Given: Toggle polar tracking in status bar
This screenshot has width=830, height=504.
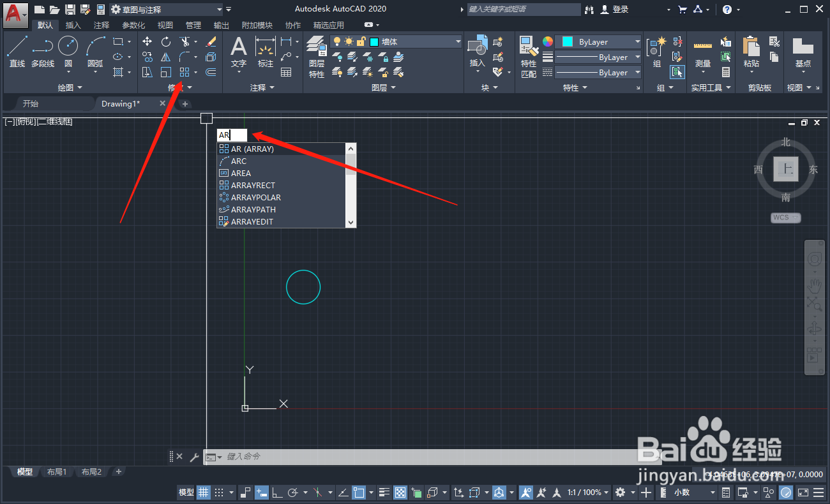Looking at the screenshot, I should tap(294, 493).
